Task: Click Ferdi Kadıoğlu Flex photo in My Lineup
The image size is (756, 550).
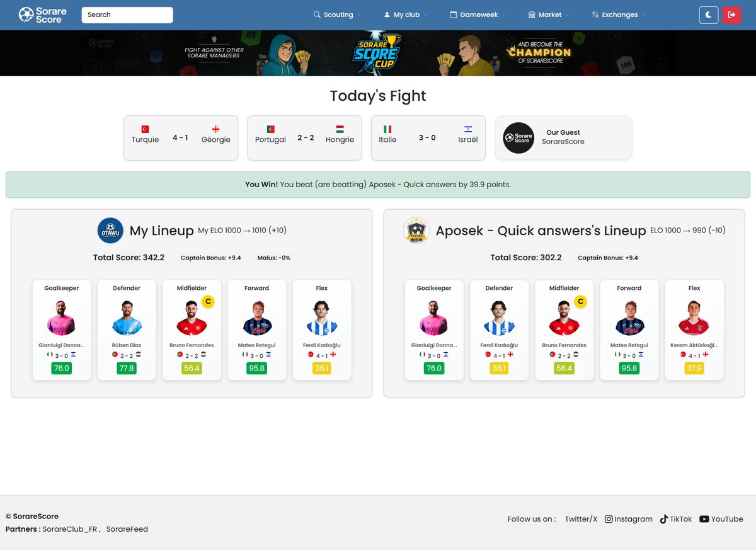Action: [322, 318]
